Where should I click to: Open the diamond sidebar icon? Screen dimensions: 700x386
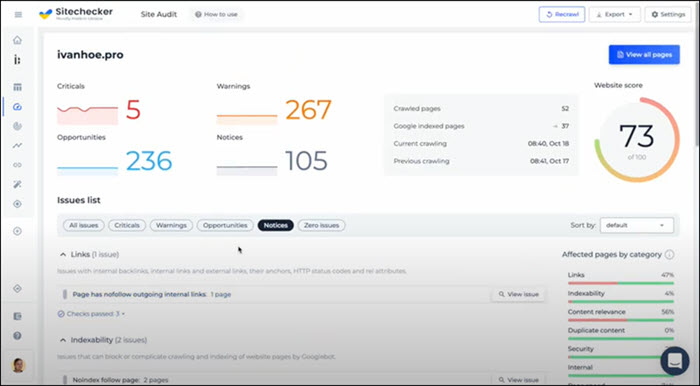tap(17, 289)
